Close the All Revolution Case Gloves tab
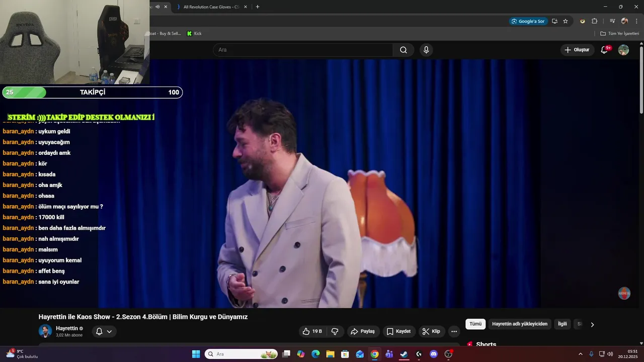The height and width of the screenshot is (362, 644). [x=246, y=7]
